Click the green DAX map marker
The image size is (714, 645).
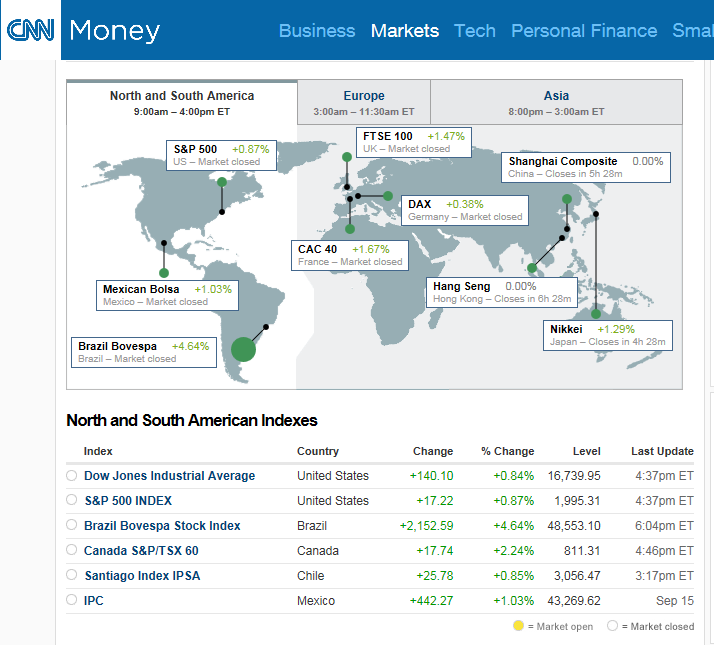388,196
